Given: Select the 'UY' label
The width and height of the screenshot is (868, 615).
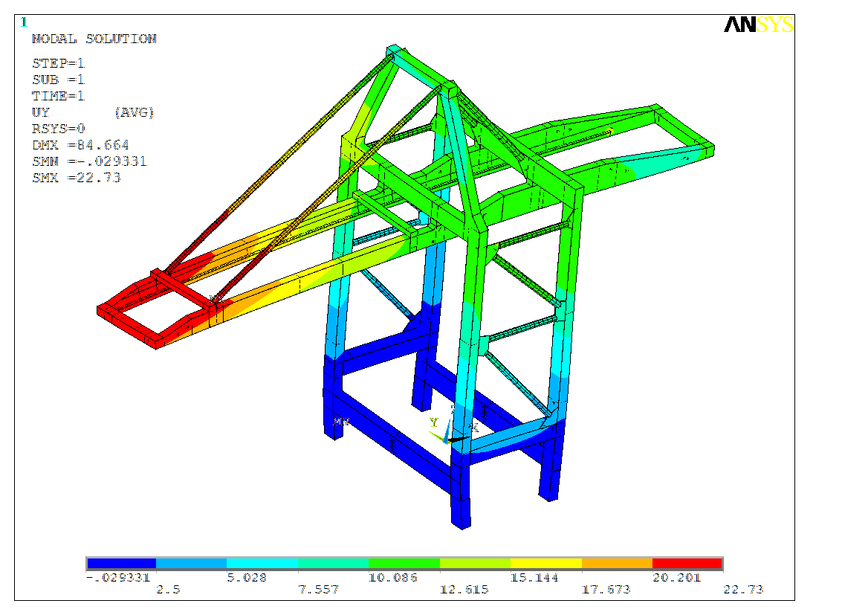Looking at the screenshot, I should 41,112.
